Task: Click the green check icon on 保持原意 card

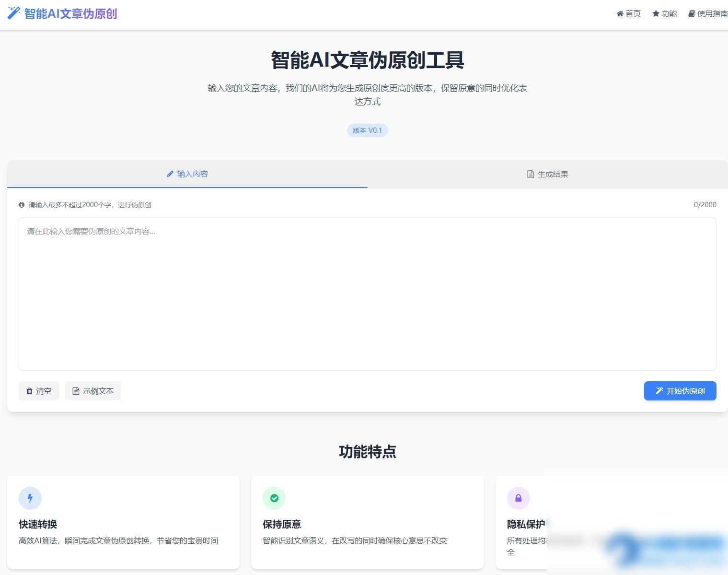Action: point(274,498)
